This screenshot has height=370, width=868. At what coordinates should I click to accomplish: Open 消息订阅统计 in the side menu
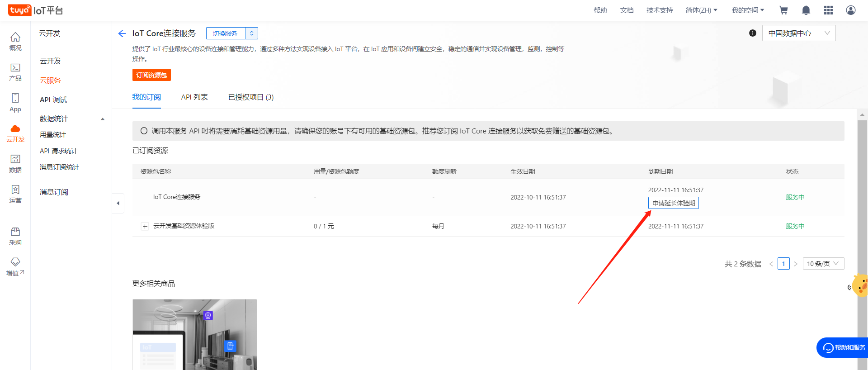coord(59,167)
